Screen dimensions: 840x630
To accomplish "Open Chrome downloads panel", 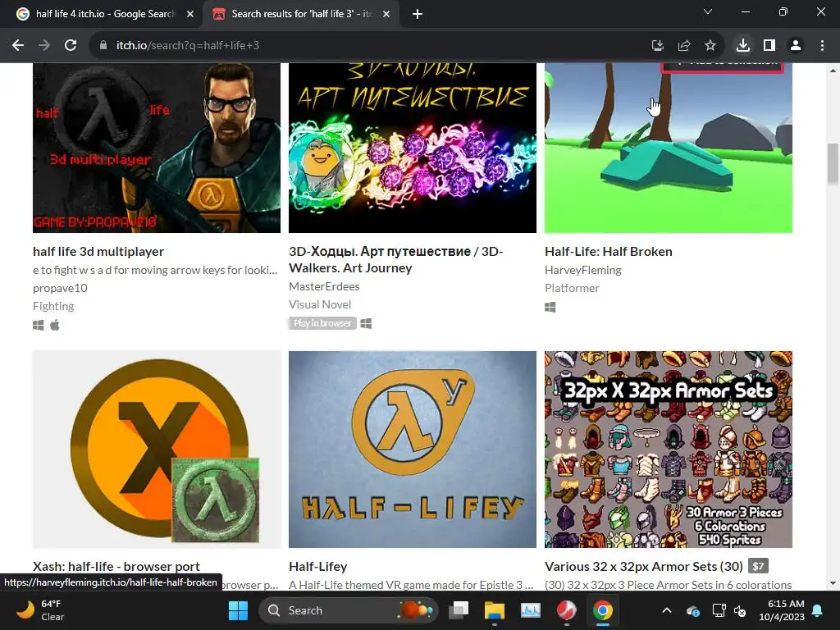I will coord(743,46).
